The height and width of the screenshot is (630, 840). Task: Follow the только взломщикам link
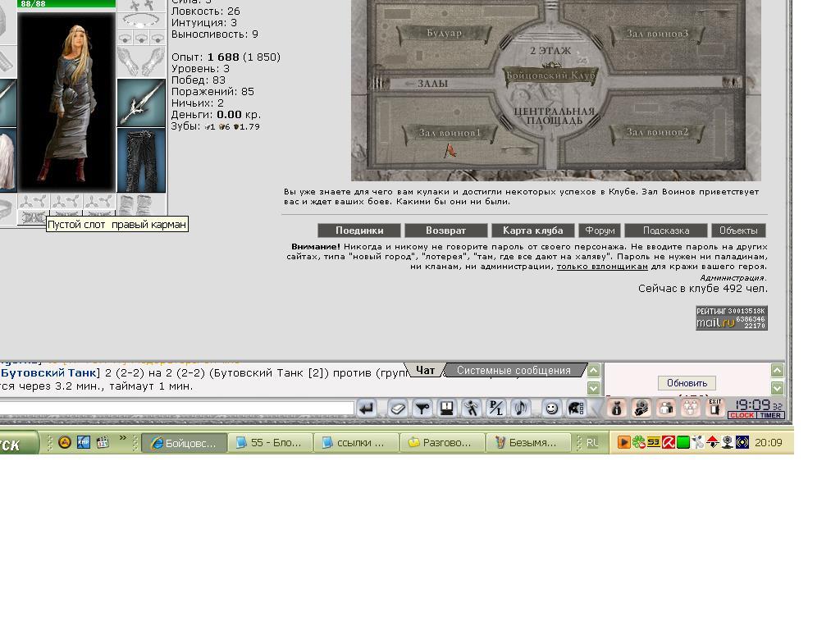point(602,267)
